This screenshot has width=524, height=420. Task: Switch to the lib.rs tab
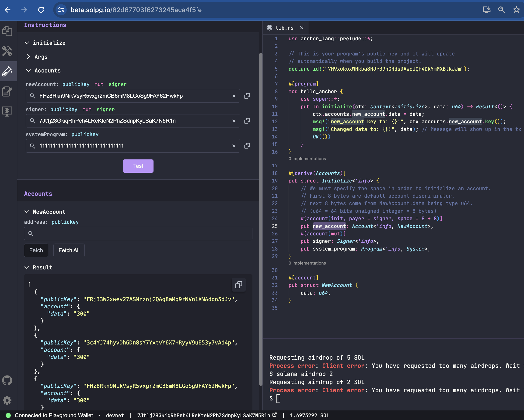[284, 28]
